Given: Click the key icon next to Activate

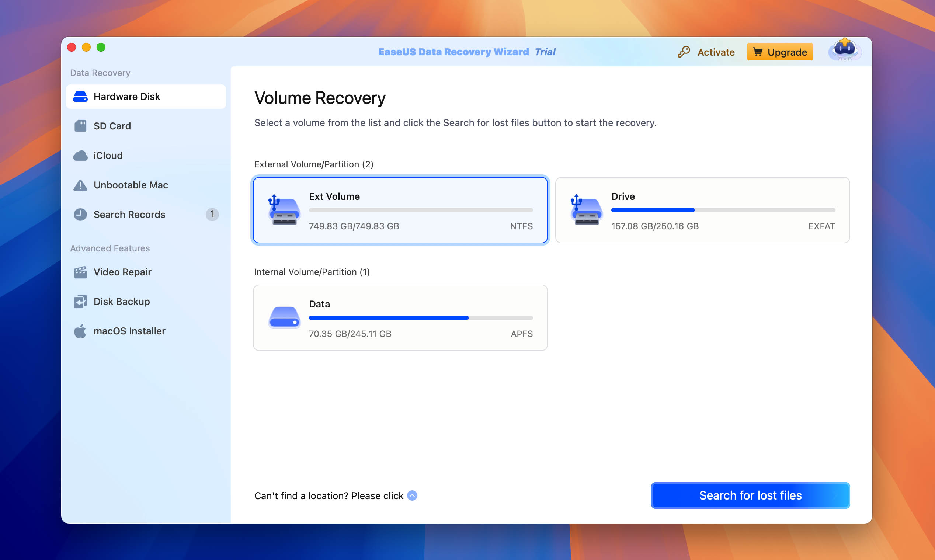Looking at the screenshot, I should coord(684,52).
